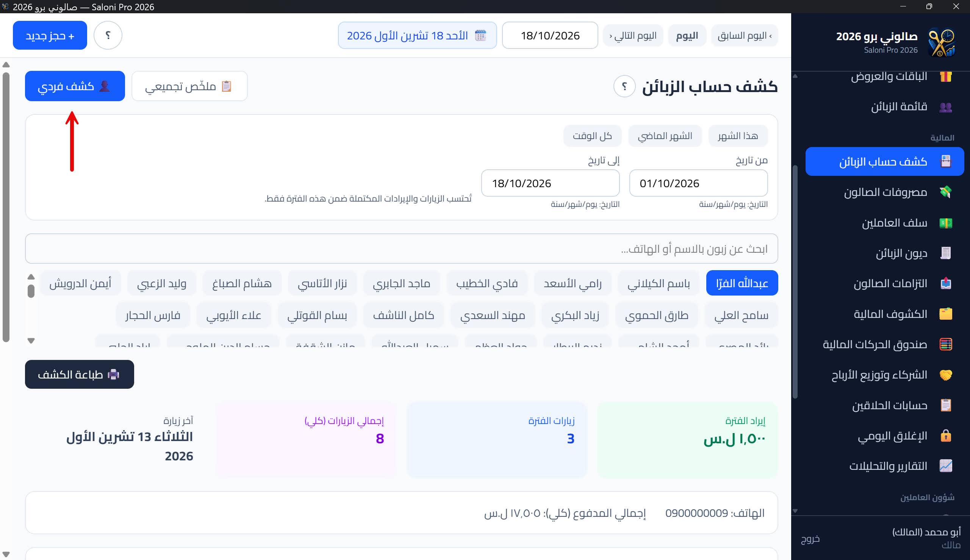Switch to ملخّص تجميعي tab

[189, 86]
